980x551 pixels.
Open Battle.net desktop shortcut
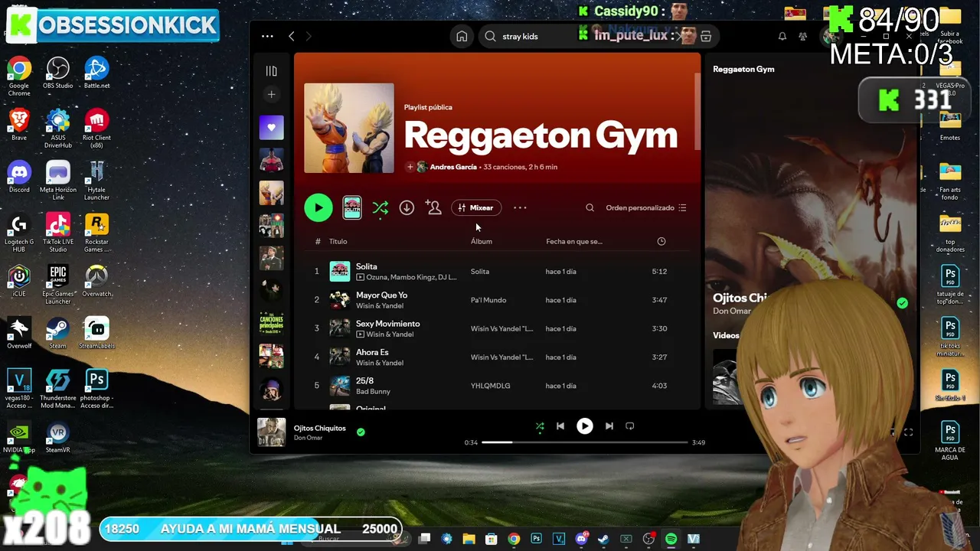96,73
